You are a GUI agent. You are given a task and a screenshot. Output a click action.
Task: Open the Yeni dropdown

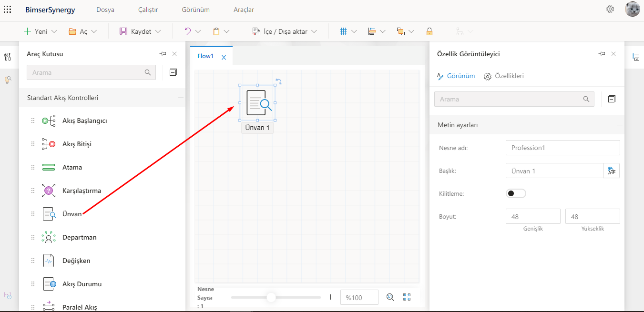point(41,31)
